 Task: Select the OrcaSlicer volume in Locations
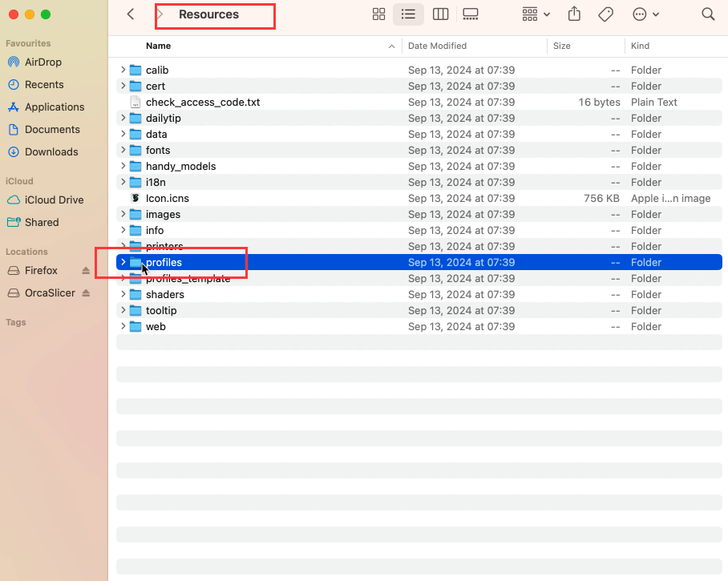tap(42, 293)
